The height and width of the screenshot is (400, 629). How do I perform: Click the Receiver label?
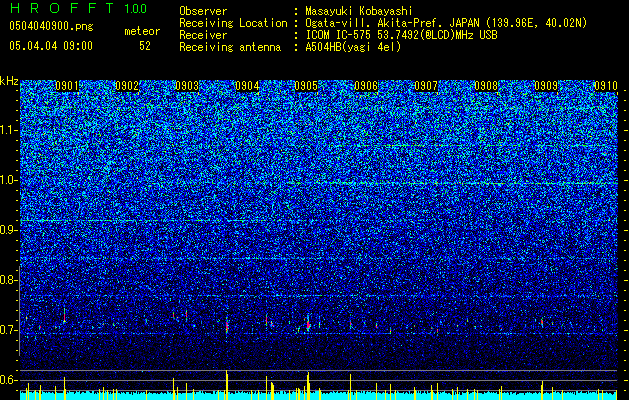pos(203,35)
